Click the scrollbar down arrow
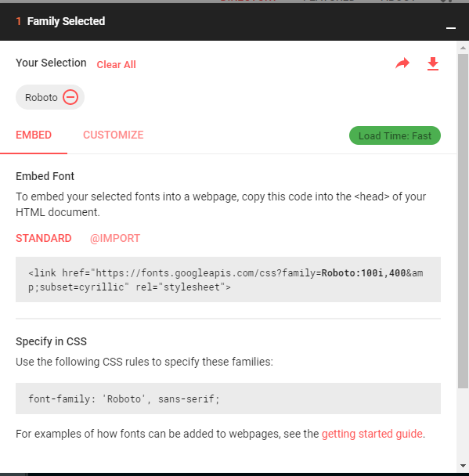Image resolution: width=469 pixels, height=476 pixels. click(x=463, y=465)
